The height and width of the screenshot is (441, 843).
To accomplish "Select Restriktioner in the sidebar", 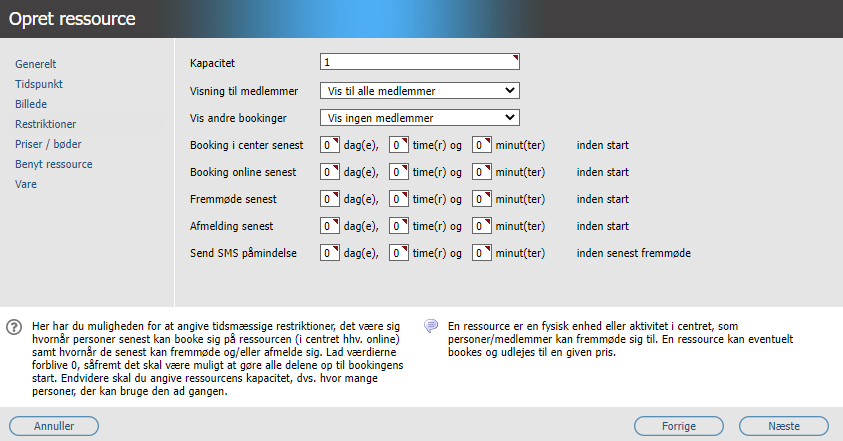I will (x=46, y=124).
